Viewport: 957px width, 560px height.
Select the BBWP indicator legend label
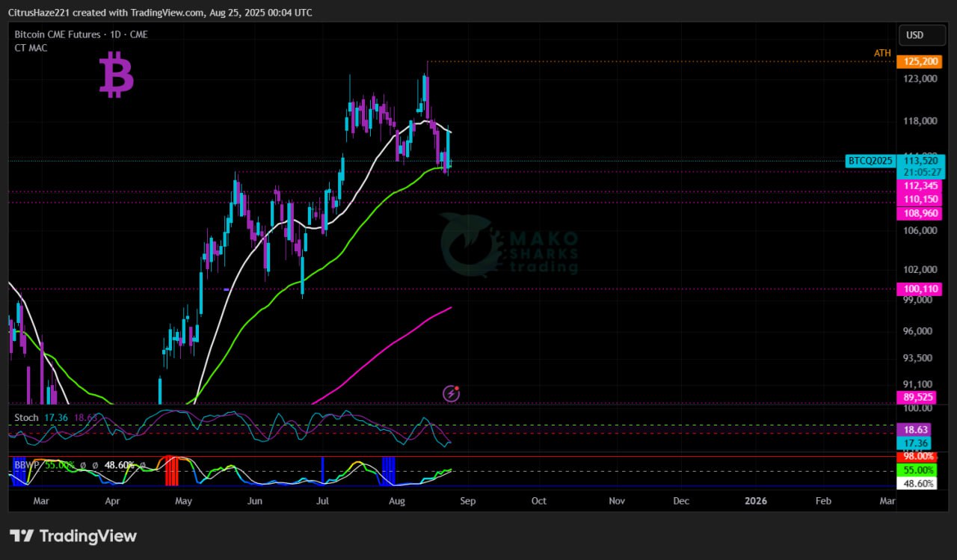pos(27,465)
